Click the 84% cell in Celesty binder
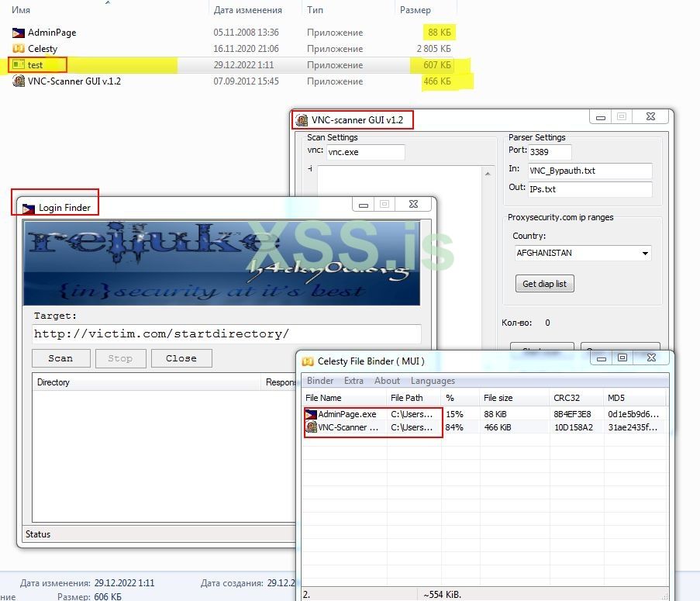700x601 pixels. point(454,428)
